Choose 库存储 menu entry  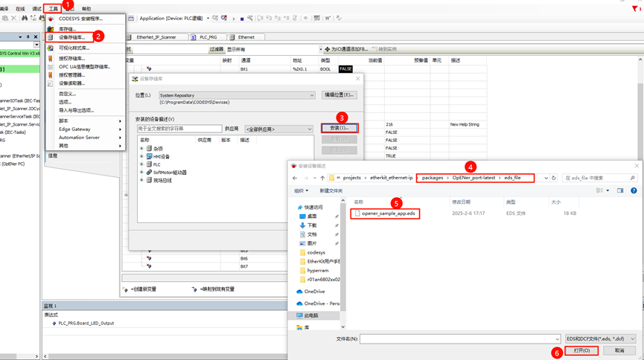67,29
